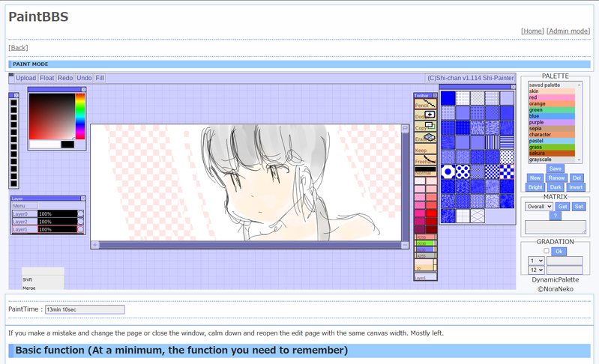Image resolution: width=599 pixels, height=364 pixels.
Task: Toggle visibility circle of Layer1
Action: pos(81,229)
